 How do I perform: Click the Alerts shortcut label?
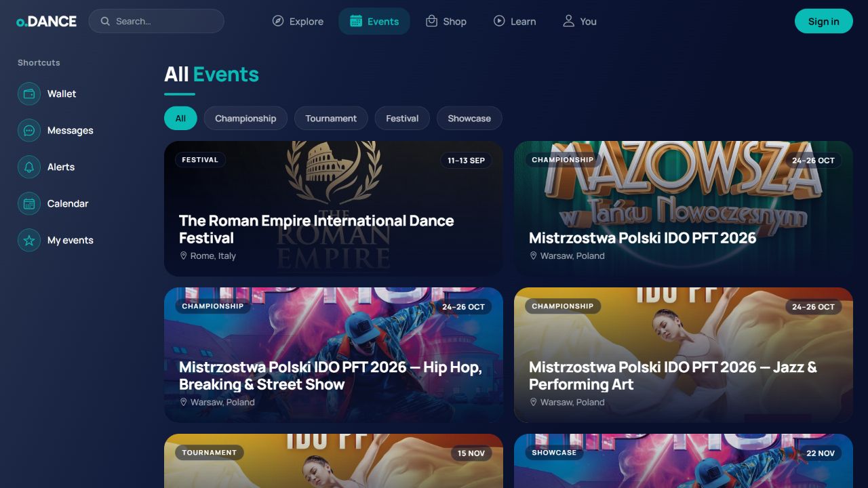pos(61,167)
